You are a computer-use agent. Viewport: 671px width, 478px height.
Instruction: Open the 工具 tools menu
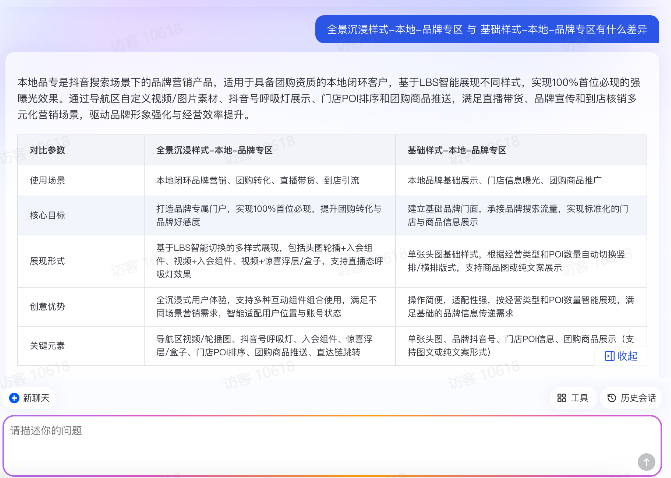point(573,398)
